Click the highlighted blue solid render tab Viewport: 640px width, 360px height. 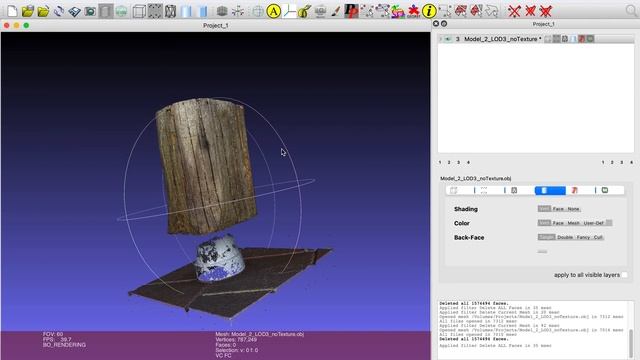tap(550, 191)
